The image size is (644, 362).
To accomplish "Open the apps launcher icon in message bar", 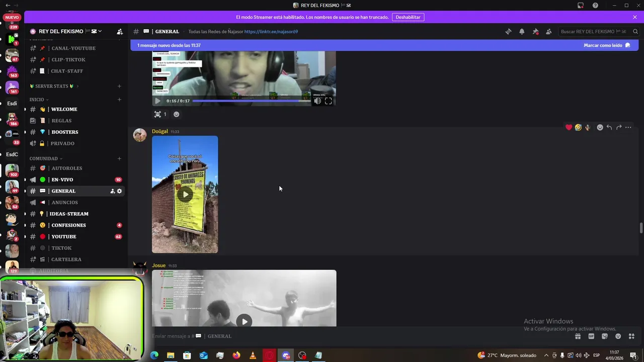I will point(631,336).
